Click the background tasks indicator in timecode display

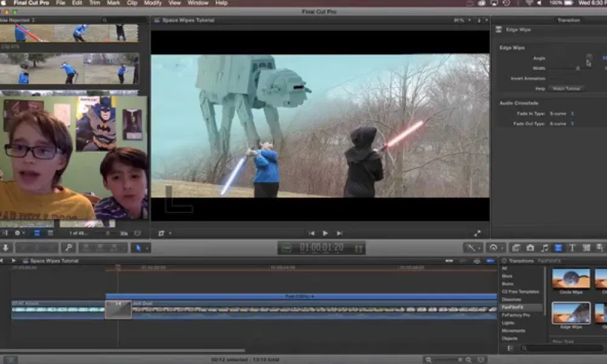point(286,248)
